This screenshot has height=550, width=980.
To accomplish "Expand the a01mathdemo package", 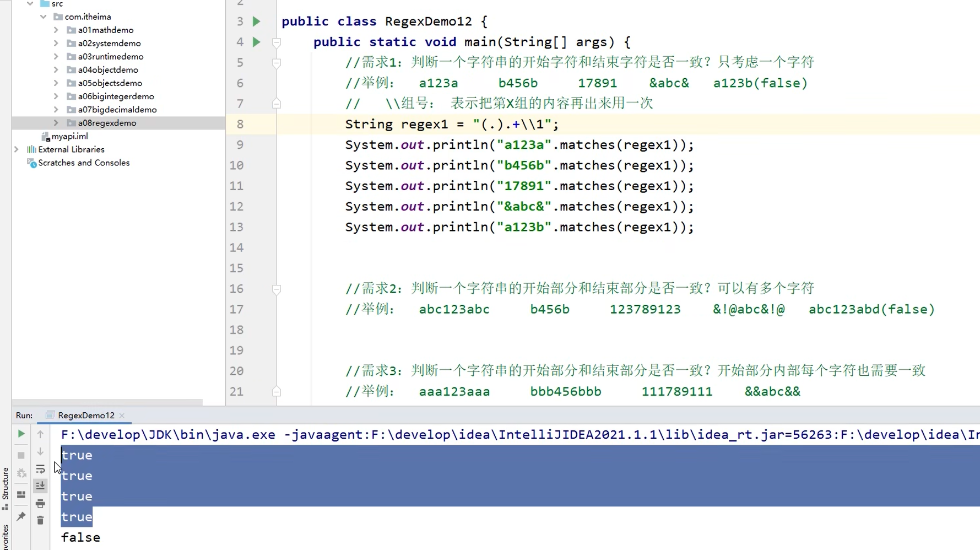I will 55,30.
